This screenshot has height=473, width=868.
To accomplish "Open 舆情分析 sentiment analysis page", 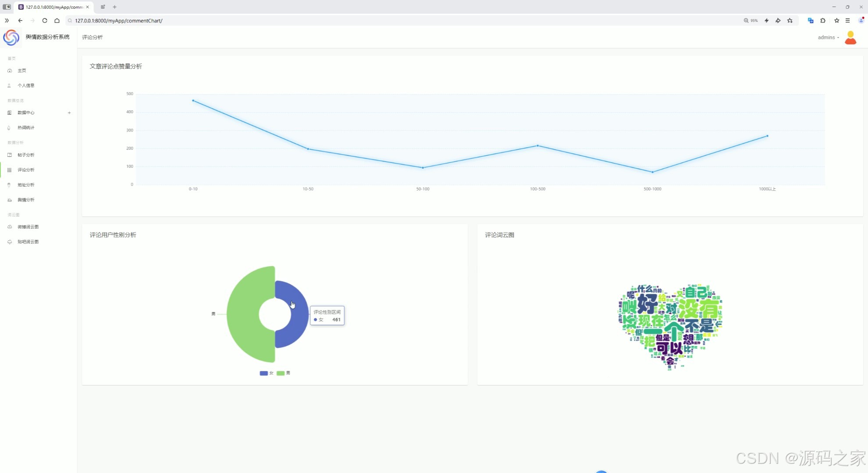I will 26,200.
